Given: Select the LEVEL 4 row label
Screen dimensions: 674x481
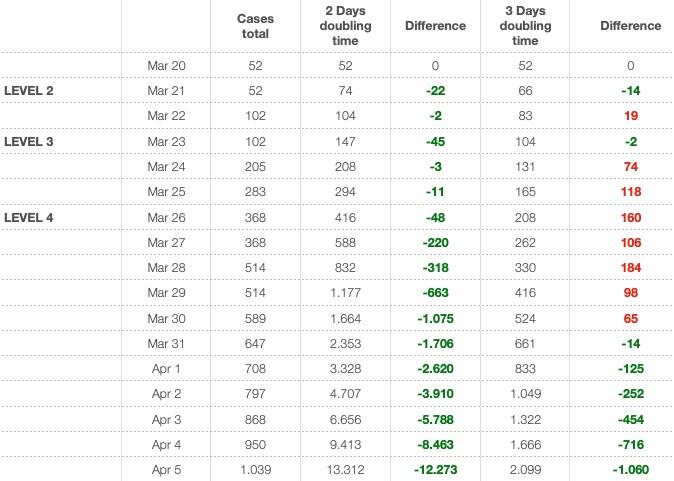Looking at the screenshot, I should (x=30, y=217).
